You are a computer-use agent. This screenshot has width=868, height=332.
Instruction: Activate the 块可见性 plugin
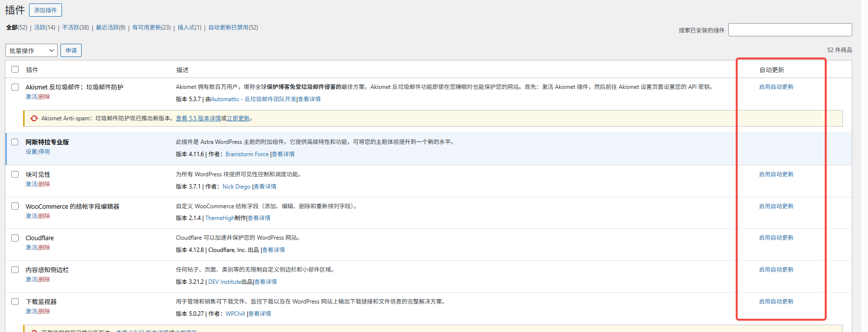point(31,184)
